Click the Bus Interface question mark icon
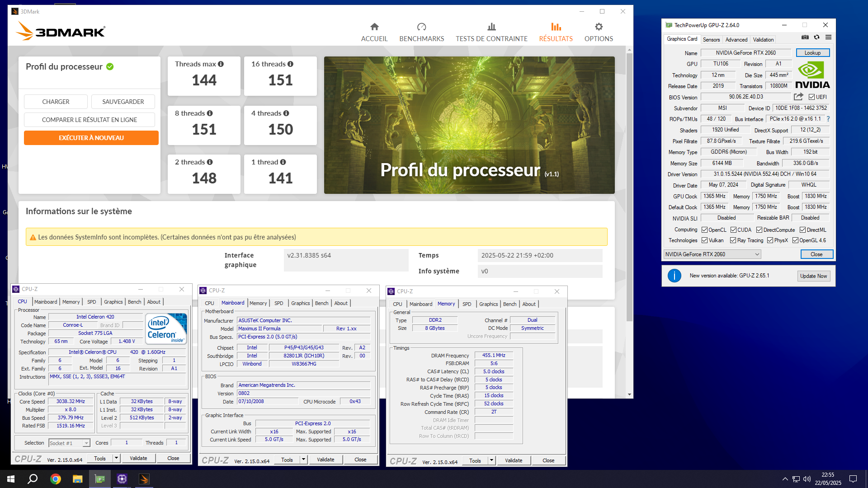This screenshot has width=868, height=488. (x=828, y=119)
